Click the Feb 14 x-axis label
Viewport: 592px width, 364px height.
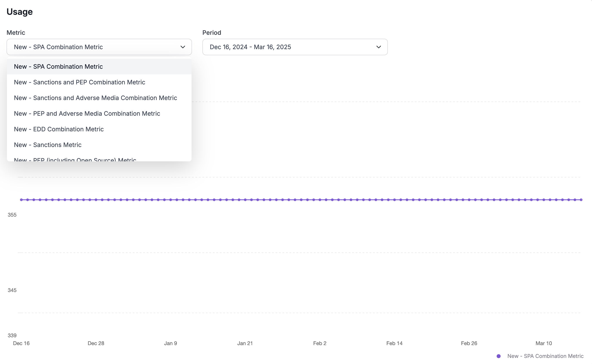(394, 343)
